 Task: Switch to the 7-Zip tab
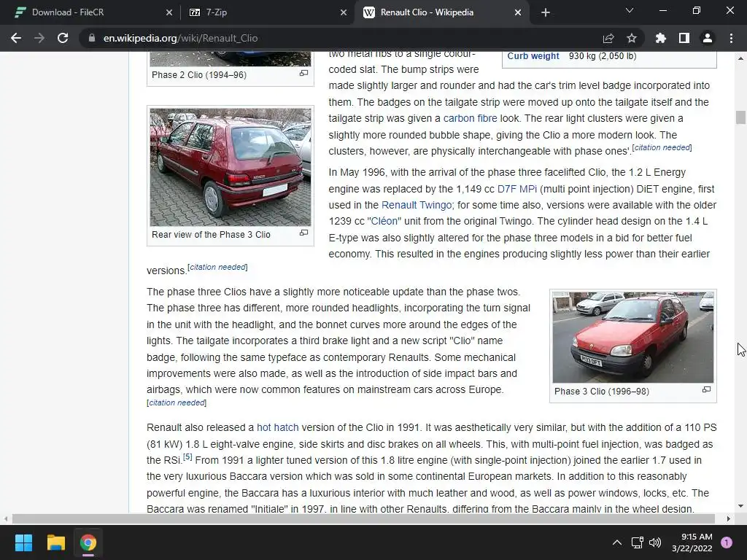click(267, 12)
